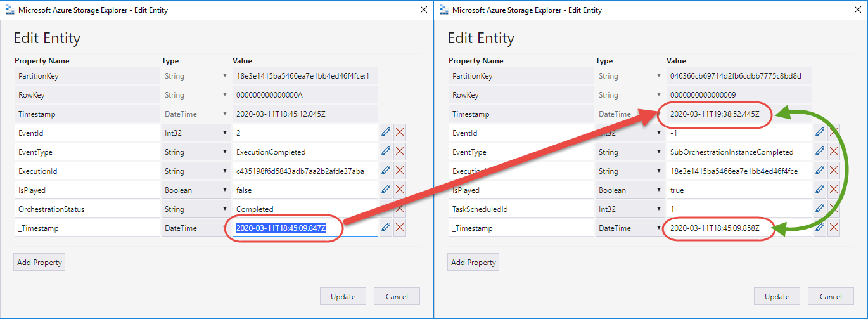Delete the _Timestamp property in the right dialog
The width and height of the screenshot is (868, 319).
[x=834, y=228]
